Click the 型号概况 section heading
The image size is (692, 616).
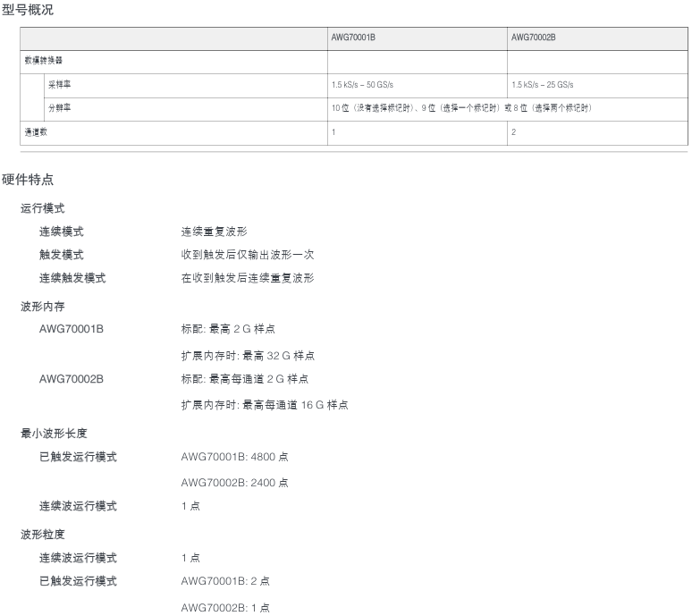click(28, 9)
